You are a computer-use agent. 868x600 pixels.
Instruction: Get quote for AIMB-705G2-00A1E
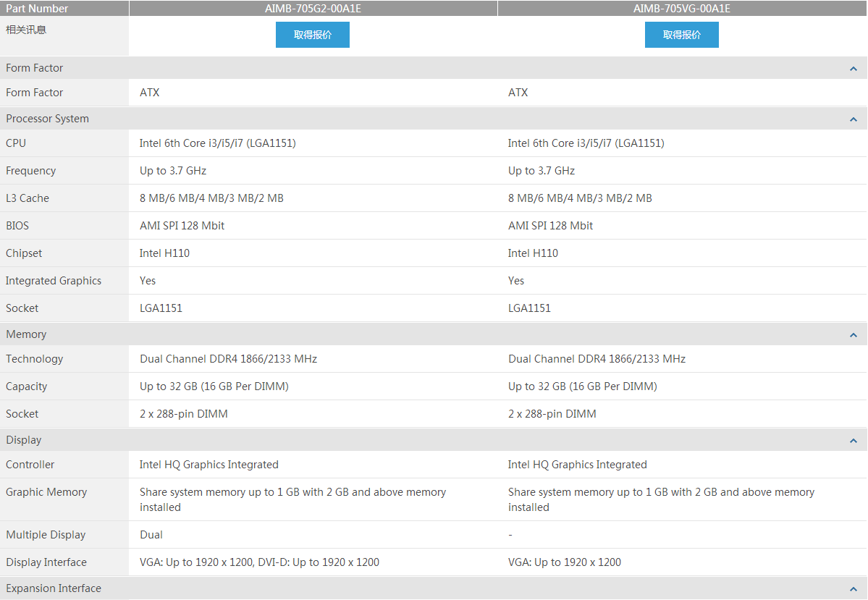[312, 35]
